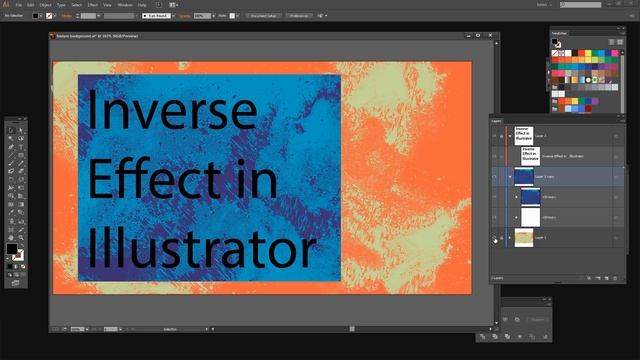Open the Edit menu
This screenshot has width=640, height=360.
[x=31, y=5]
